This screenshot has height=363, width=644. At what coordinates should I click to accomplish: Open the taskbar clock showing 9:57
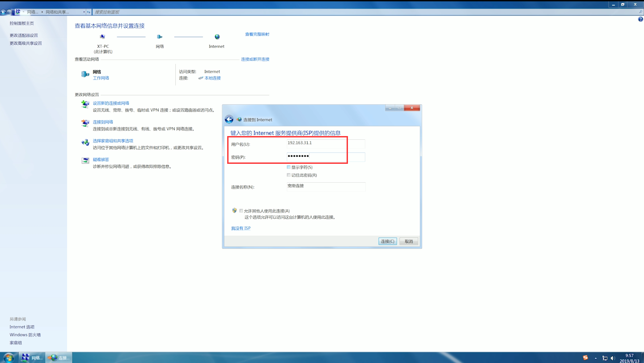coord(630,358)
